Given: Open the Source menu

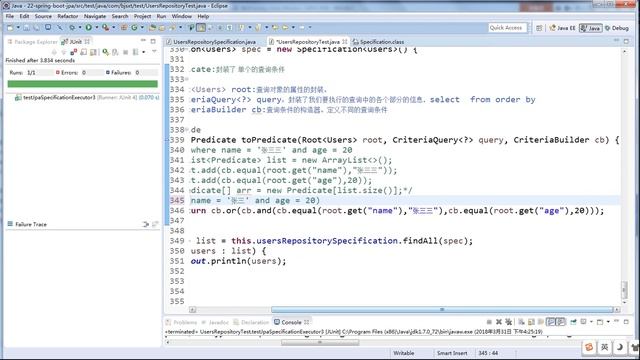Looking at the screenshot, I should (43, 16).
